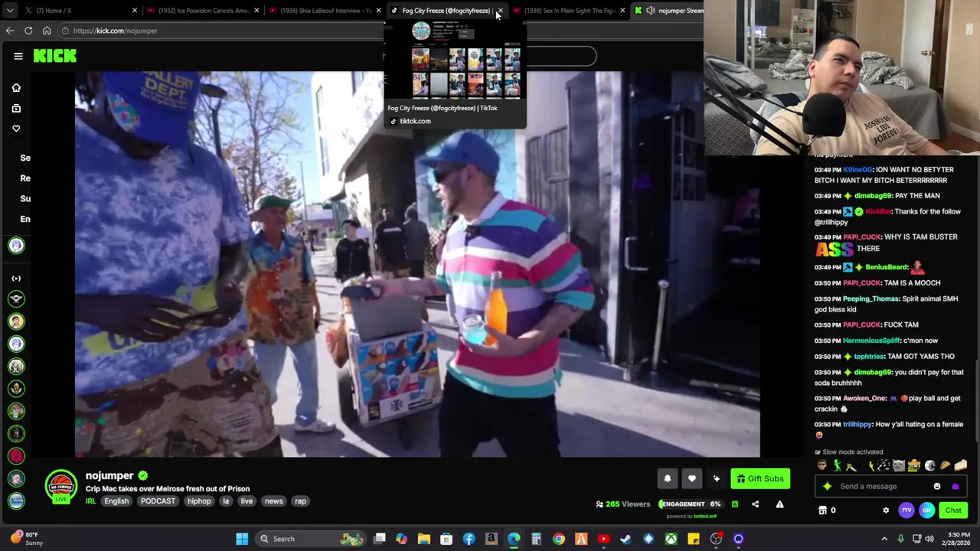980x551 pixels.
Task: Send message with Chat button
Action: click(x=953, y=510)
